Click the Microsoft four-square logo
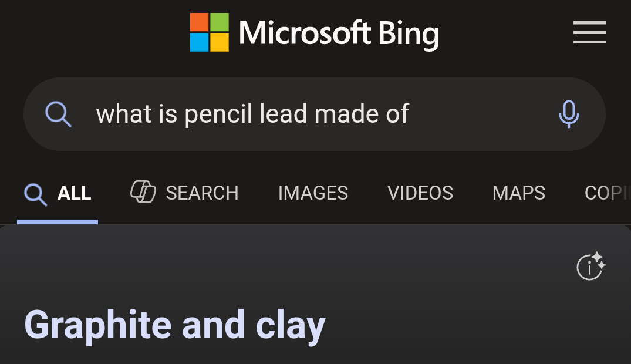 click(x=209, y=32)
